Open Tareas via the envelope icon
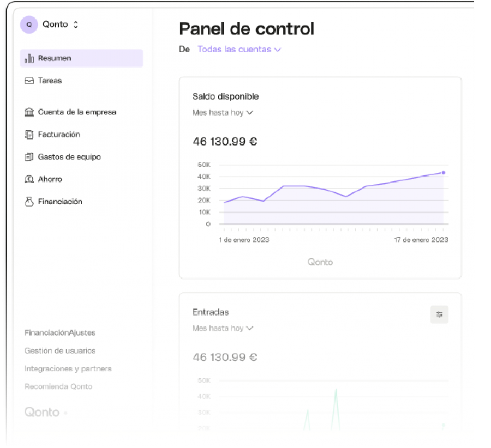Image resolution: width=491 pixels, height=448 pixels. (x=28, y=80)
